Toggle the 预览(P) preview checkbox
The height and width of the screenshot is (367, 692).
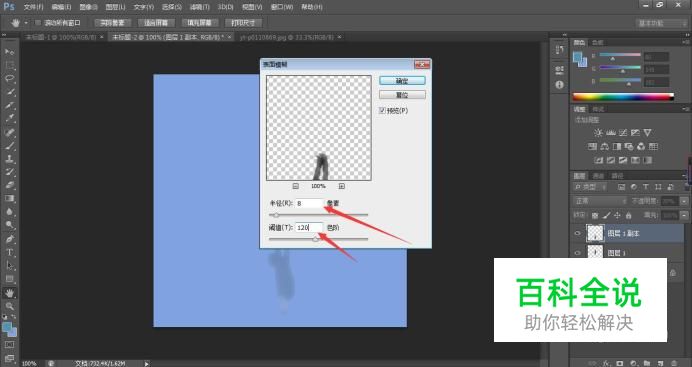382,111
